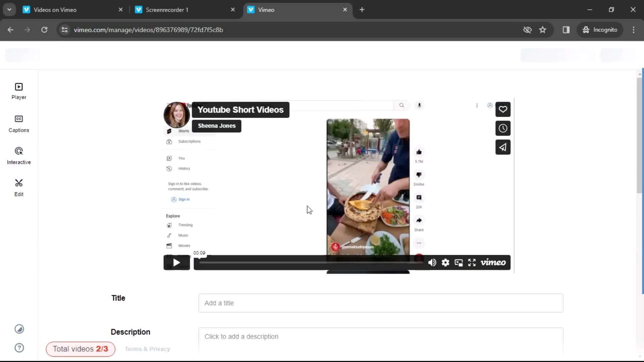Click the address bar URL
This screenshot has height=362, width=644.
click(x=148, y=30)
